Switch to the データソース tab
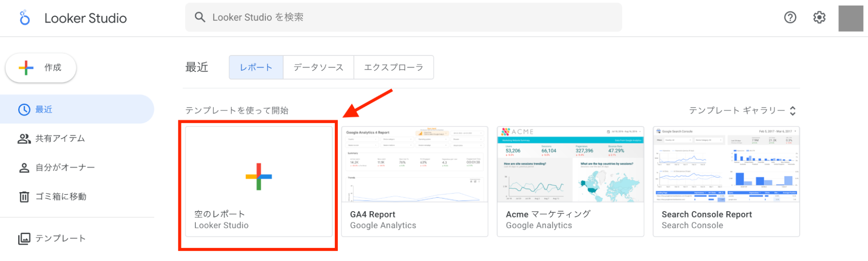 318,67
